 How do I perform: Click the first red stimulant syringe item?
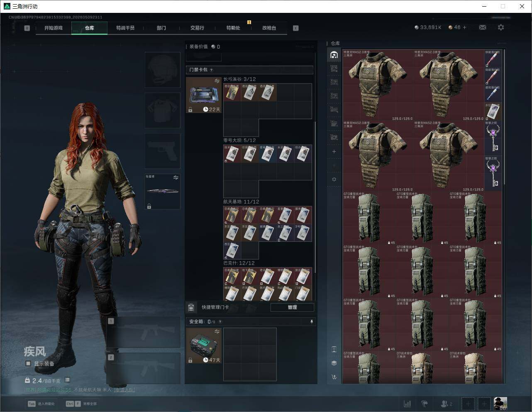(493, 59)
